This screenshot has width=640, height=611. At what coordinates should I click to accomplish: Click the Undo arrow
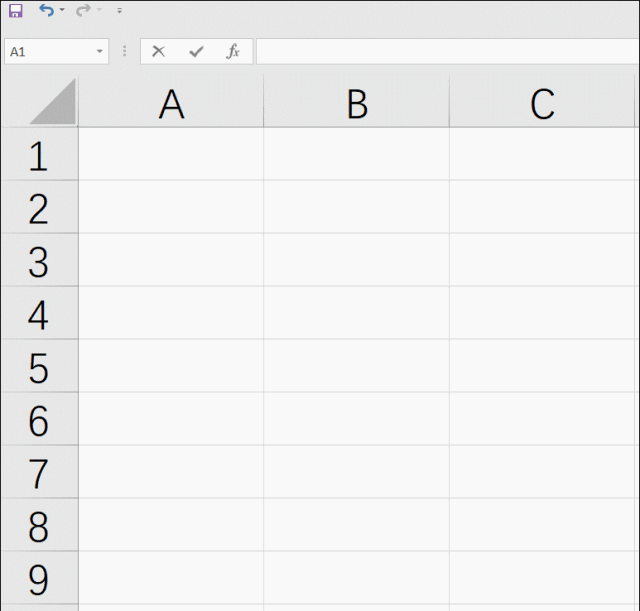46,10
